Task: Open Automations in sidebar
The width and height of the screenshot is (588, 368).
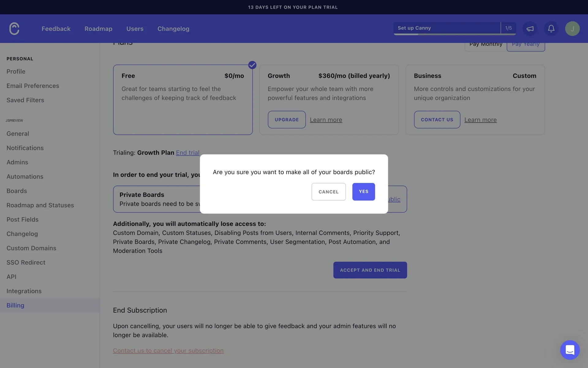Action: 25,177
